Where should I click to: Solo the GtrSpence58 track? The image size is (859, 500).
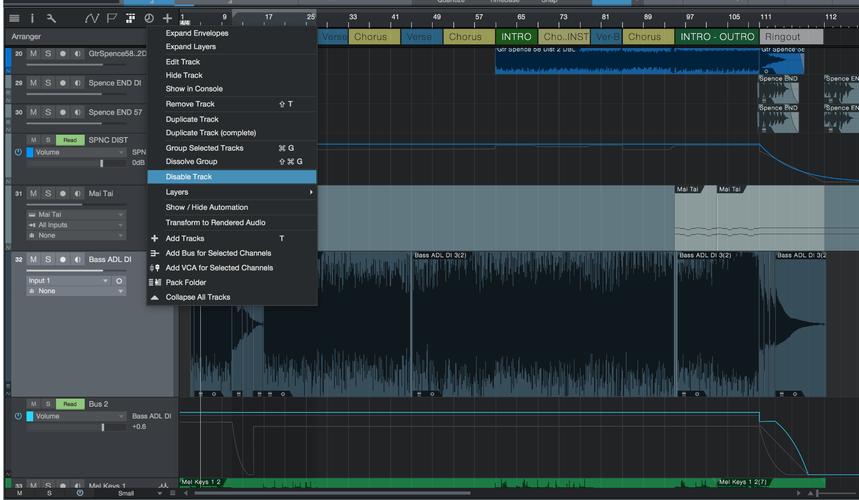point(48,54)
